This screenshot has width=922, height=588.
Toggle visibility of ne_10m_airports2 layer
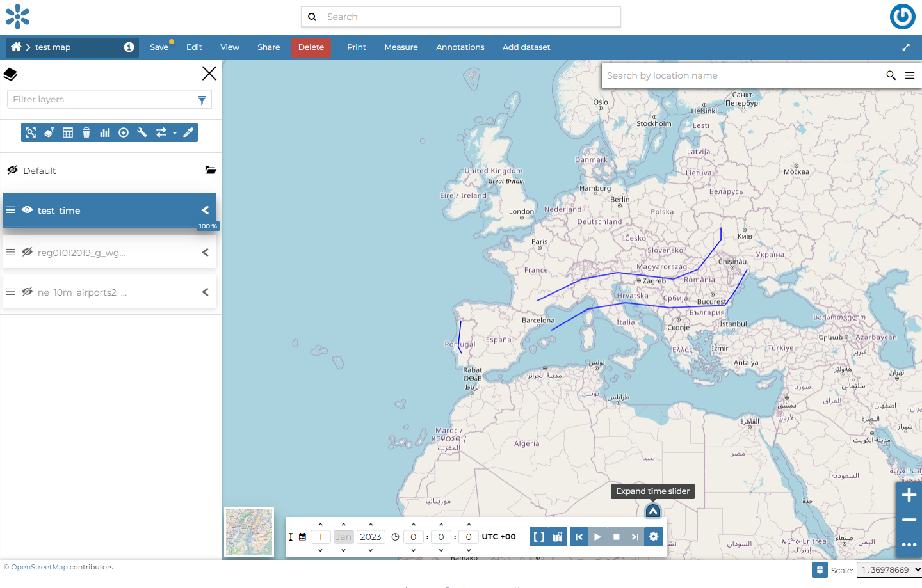pyautogui.click(x=27, y=292)
